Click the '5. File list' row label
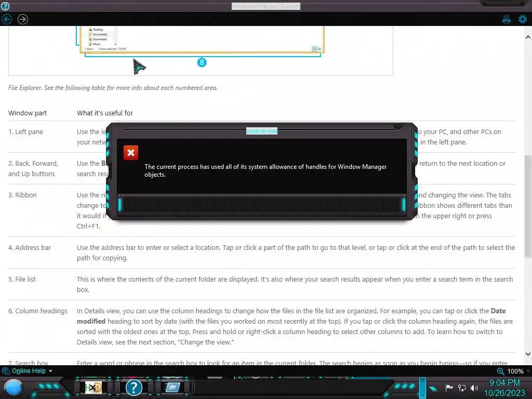The height and width of the screenshot is (399, 532). coord(22,279)
